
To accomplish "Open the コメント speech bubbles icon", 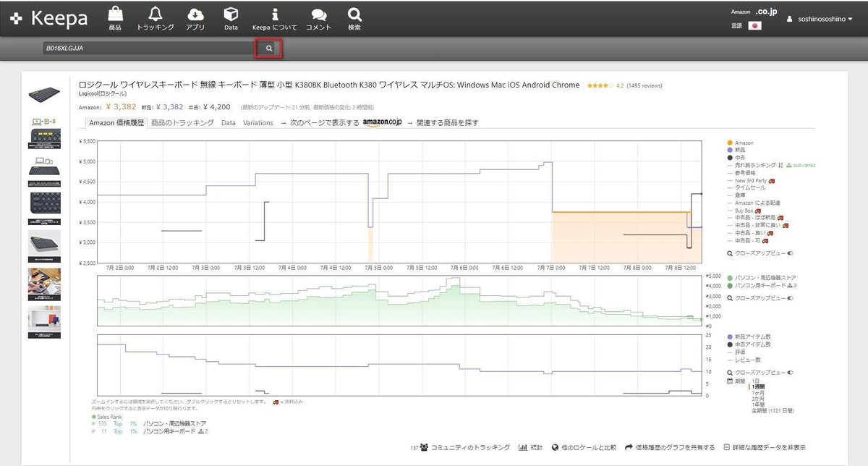I will (318, 14).
